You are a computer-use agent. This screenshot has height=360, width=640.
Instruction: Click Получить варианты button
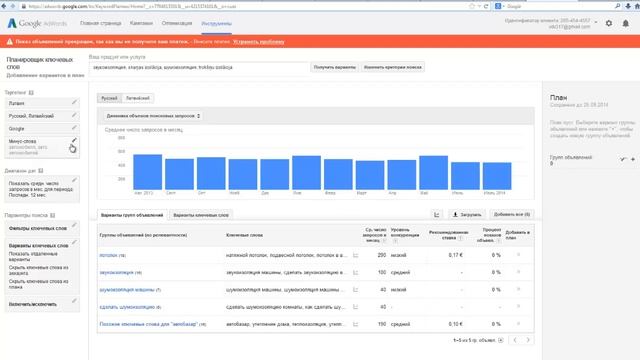tap(335, 67)
